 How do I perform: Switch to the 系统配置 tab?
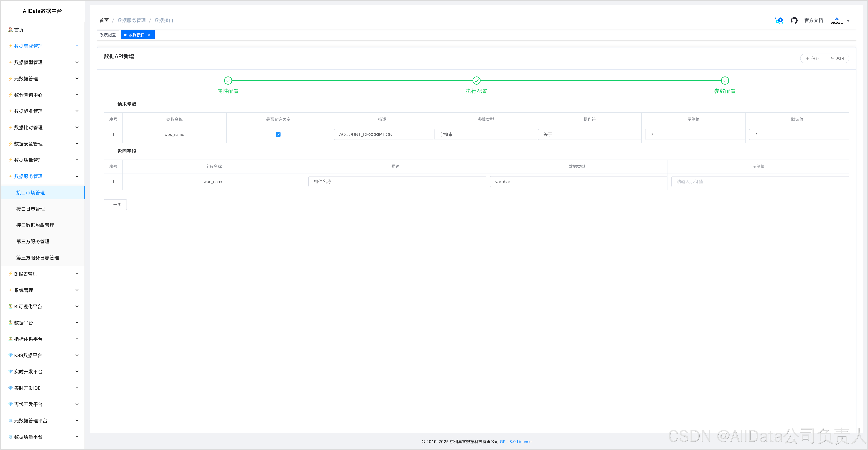click(x=108, y=35)
